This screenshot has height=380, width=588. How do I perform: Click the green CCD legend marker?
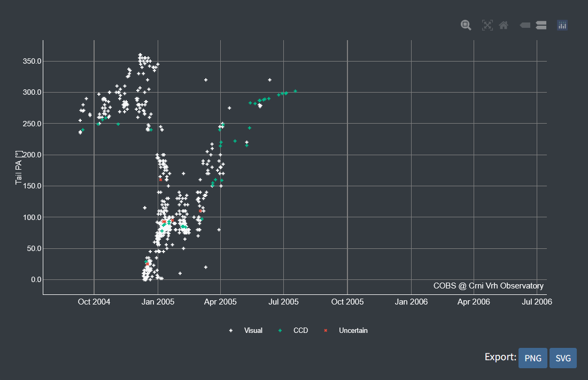point(280,331)
